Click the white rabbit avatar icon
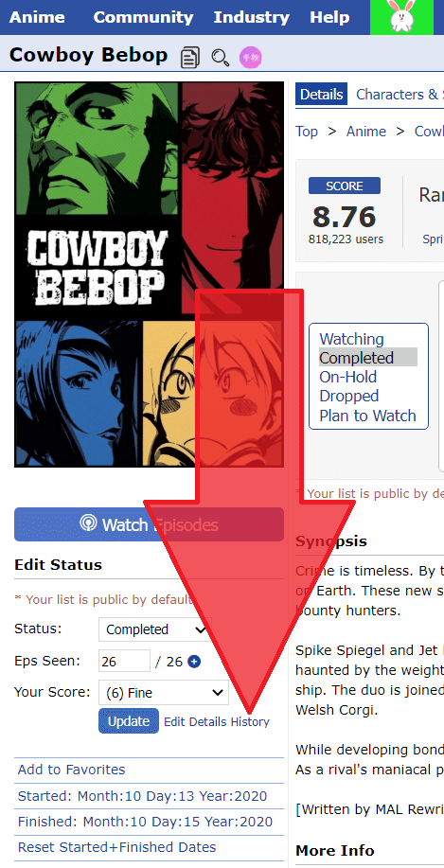The width and height of the screenshot is (444, 868). (x=401, y=17)
